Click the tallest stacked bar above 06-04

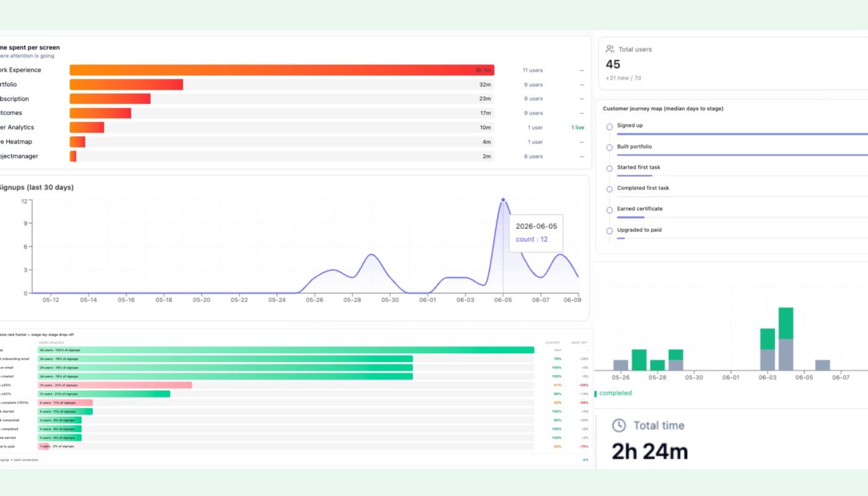pos(786,339)
